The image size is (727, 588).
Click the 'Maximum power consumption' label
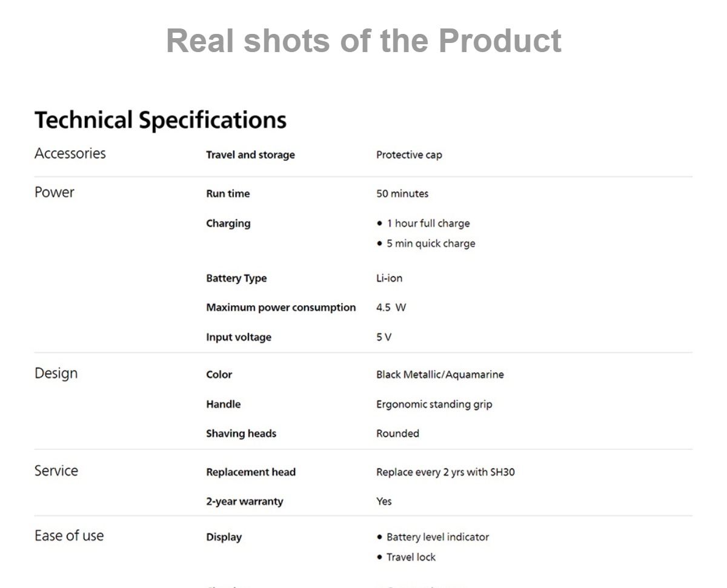281,307
